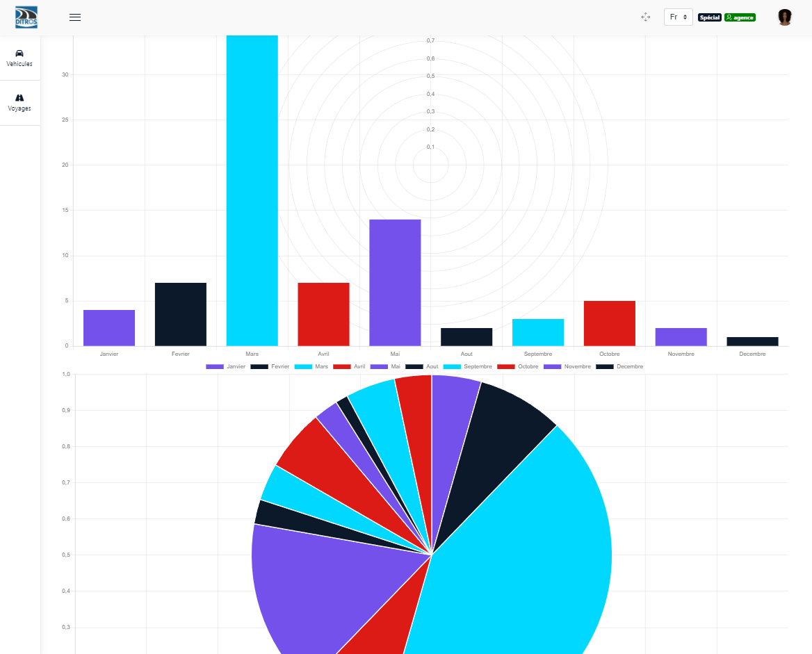Toggle the hamburger menu
Image resolution: width=812 pixels, height=654 pixels.
click(x=75, y=17)
